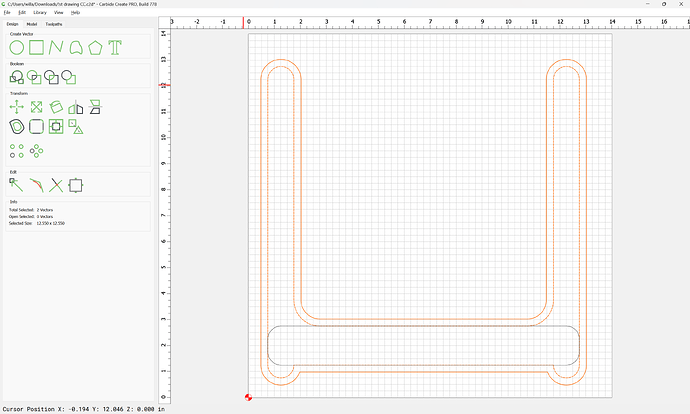Open the Help menu

click(76, 13)
